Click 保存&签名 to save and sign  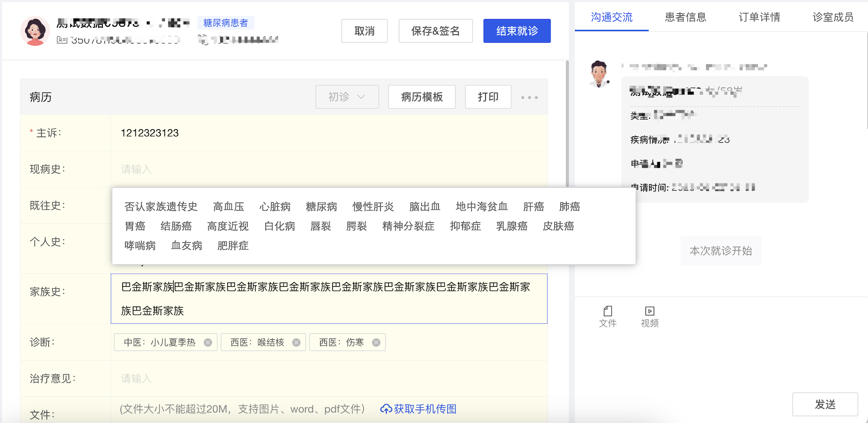pos(436,31)
